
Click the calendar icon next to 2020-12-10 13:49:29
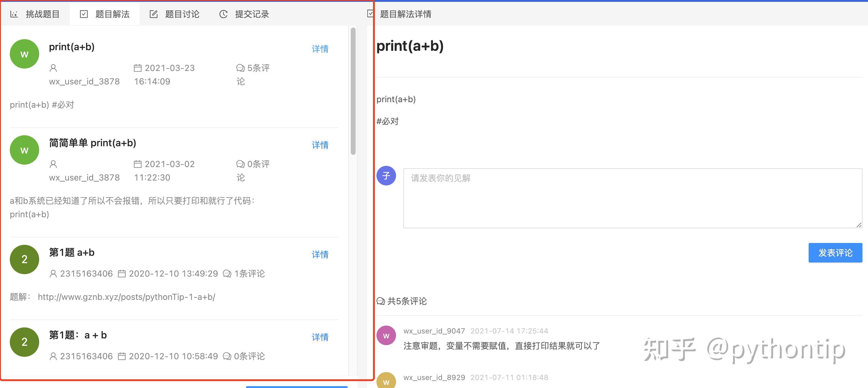(123, 274)
